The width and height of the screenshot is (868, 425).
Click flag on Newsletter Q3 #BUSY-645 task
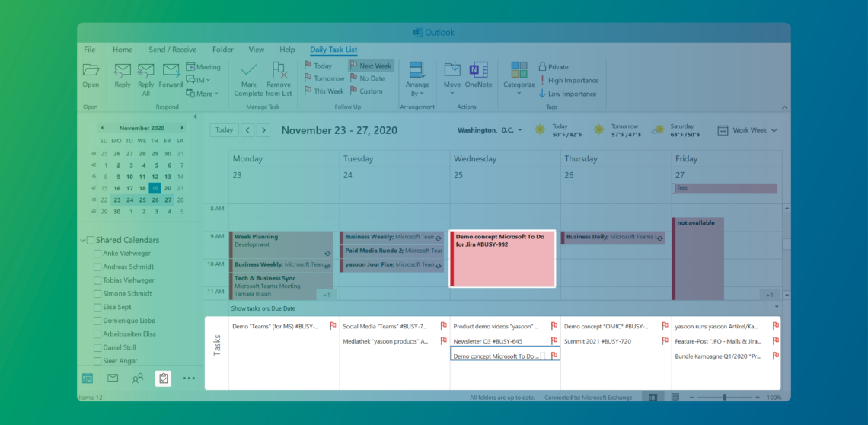click(x=554, y=340)
